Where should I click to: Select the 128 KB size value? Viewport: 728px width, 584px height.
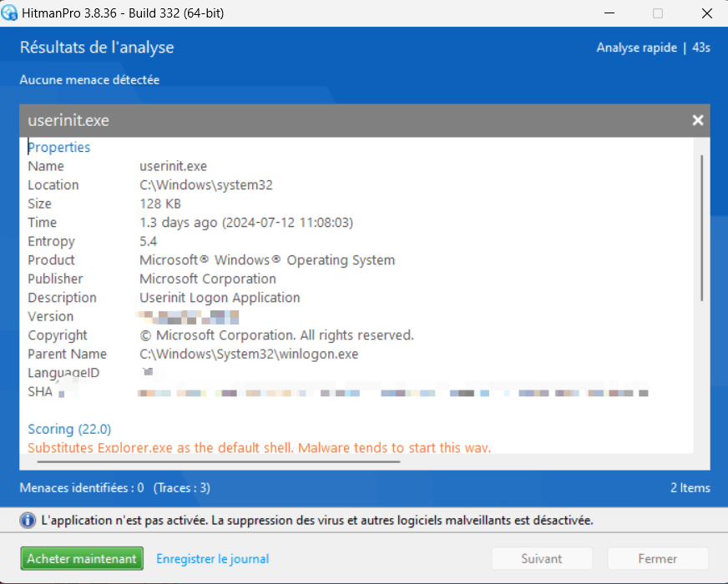160,204
